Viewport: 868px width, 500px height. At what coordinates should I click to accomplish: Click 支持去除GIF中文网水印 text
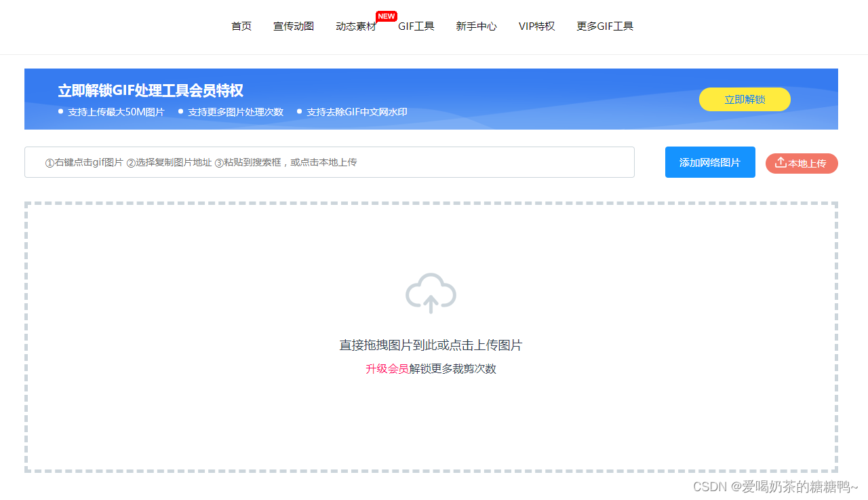click(357, 112)
